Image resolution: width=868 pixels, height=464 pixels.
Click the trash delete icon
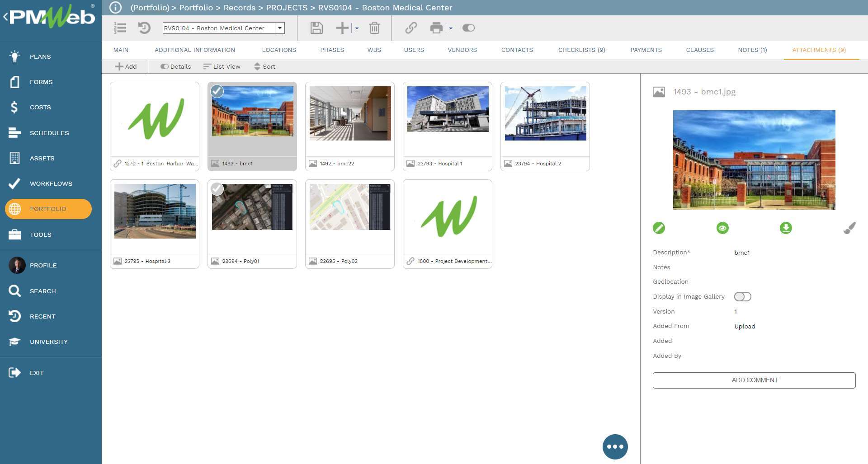[374, 28]
